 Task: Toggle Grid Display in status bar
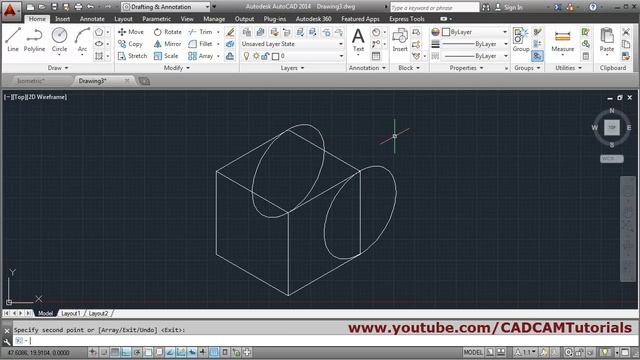click(x=115, y=352)
